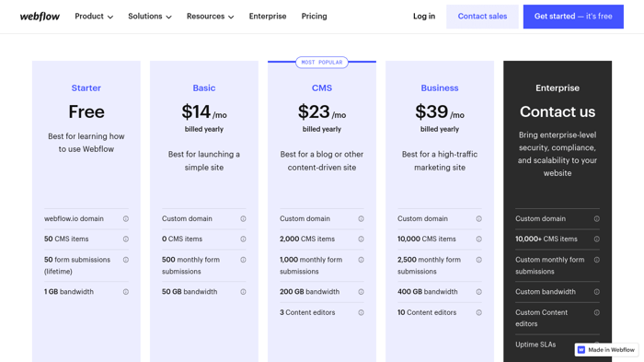Select the Business plan heading
The width and height of the screenshot is (644, 362).
coord(440,88)
